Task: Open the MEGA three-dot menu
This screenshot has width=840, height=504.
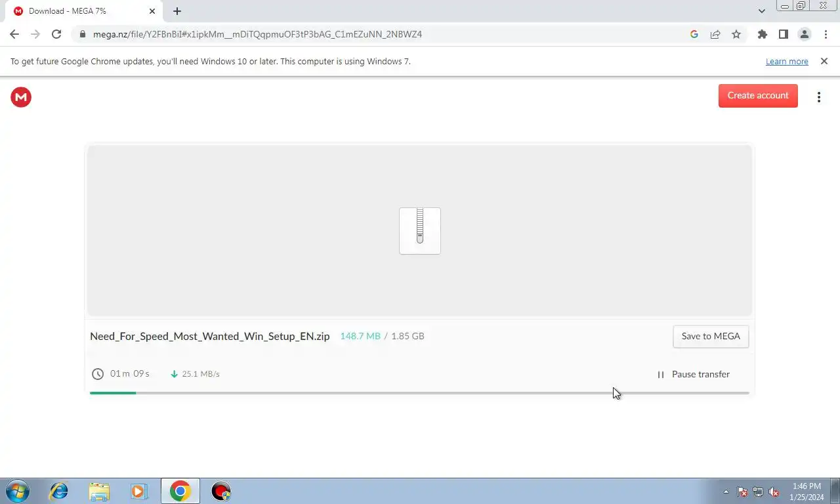Action: (819, 97)
